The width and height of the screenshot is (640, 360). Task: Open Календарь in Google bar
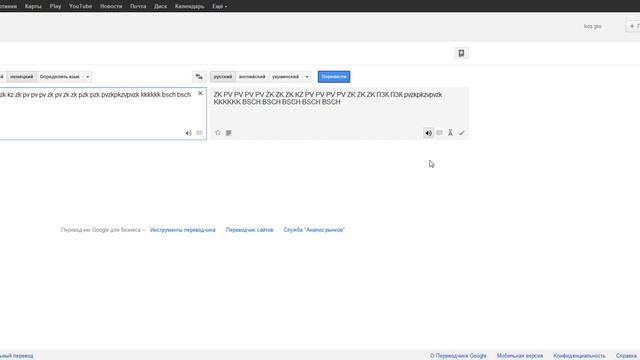coord(189,6)
